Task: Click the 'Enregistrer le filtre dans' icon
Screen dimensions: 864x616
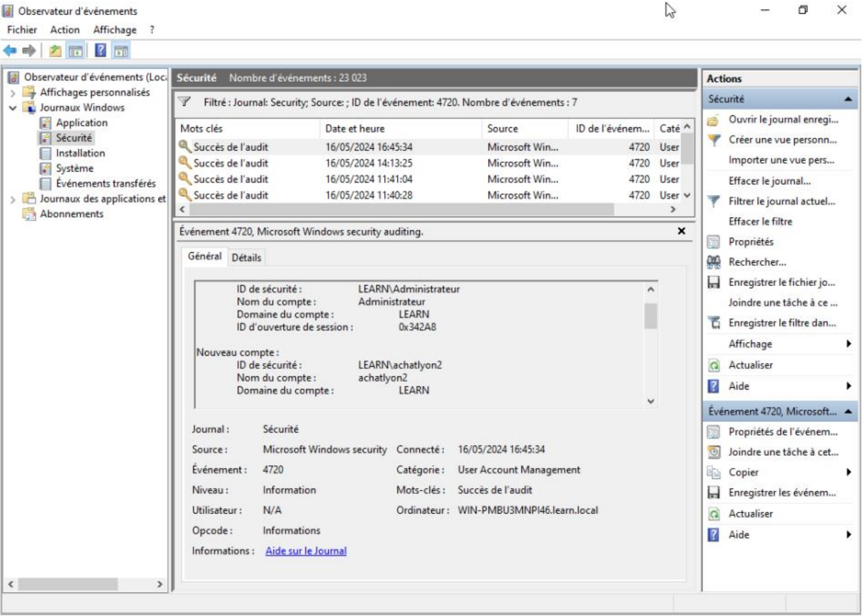Action: (714, 323)
